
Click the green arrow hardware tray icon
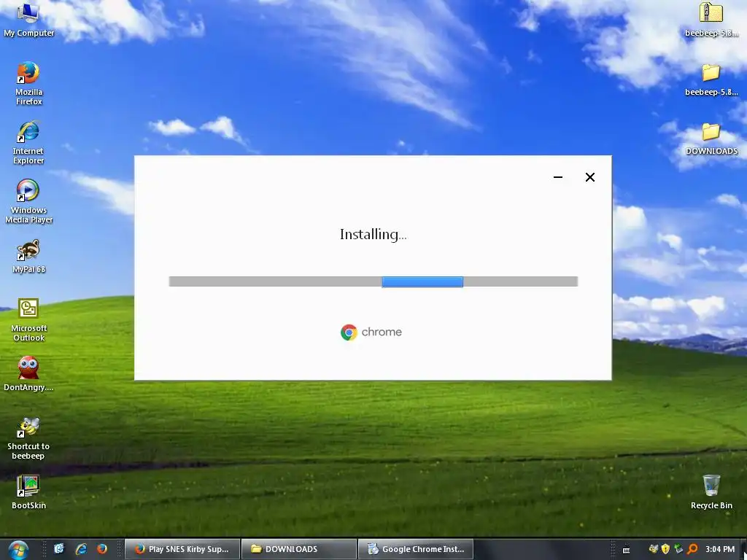pos(678,549)
